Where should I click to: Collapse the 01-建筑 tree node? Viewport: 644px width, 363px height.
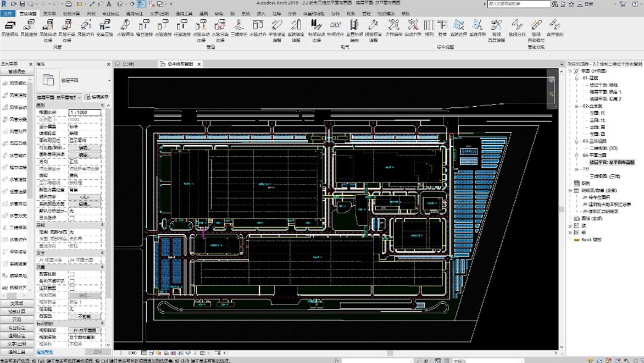[x=576, y=78]
